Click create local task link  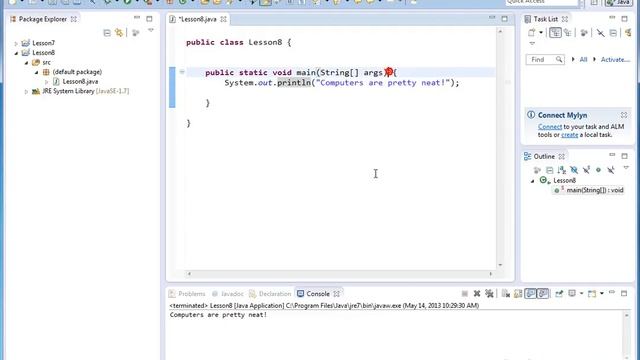569,135
